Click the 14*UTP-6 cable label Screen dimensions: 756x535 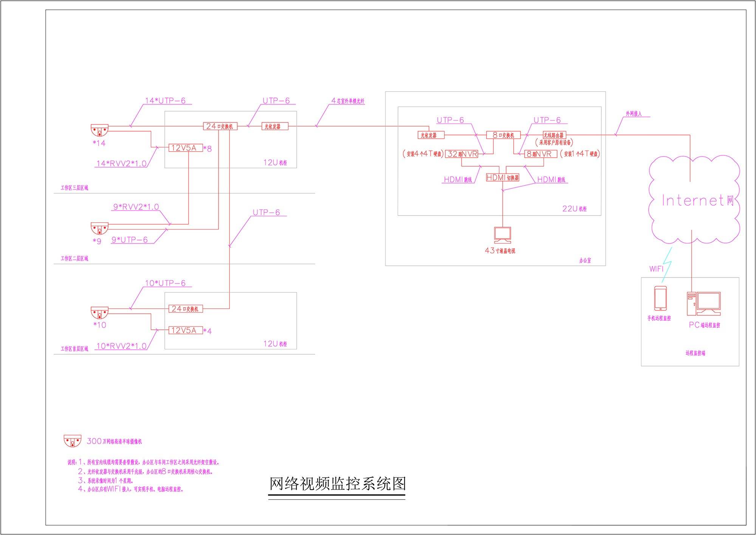(165, 101)
